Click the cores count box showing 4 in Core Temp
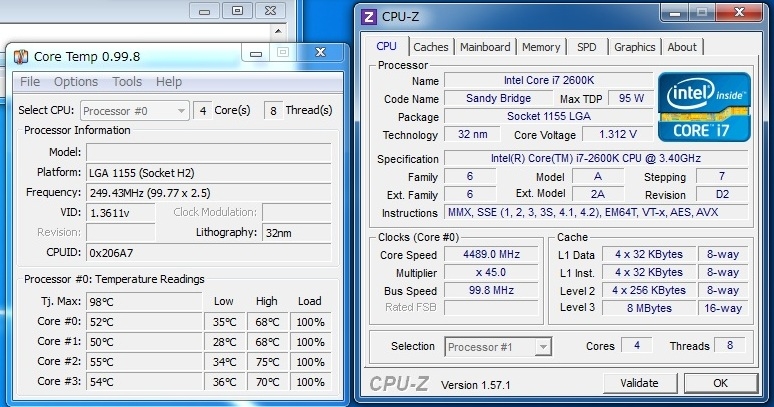The width and height of the screenshot is (774, 407). tap(202, 111)
